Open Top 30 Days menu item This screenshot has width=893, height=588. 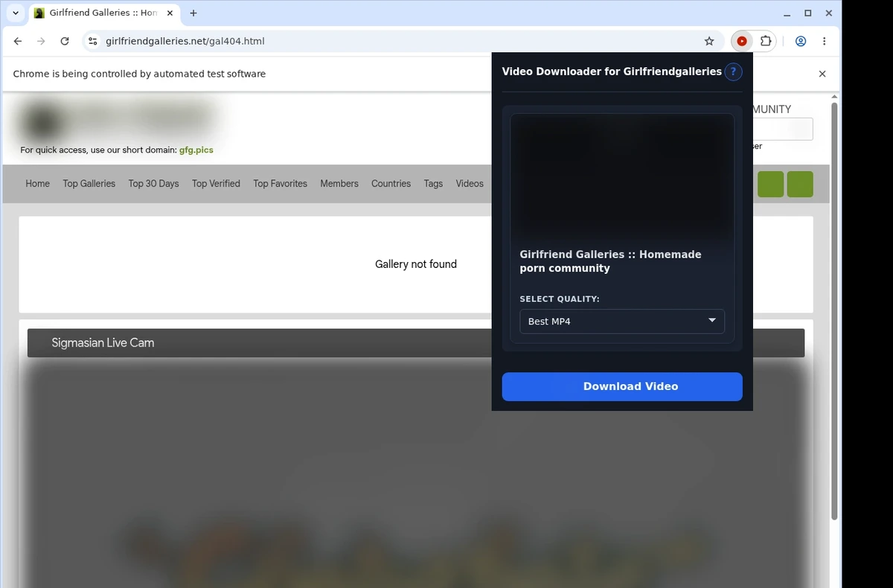click(x=154, y=184)
